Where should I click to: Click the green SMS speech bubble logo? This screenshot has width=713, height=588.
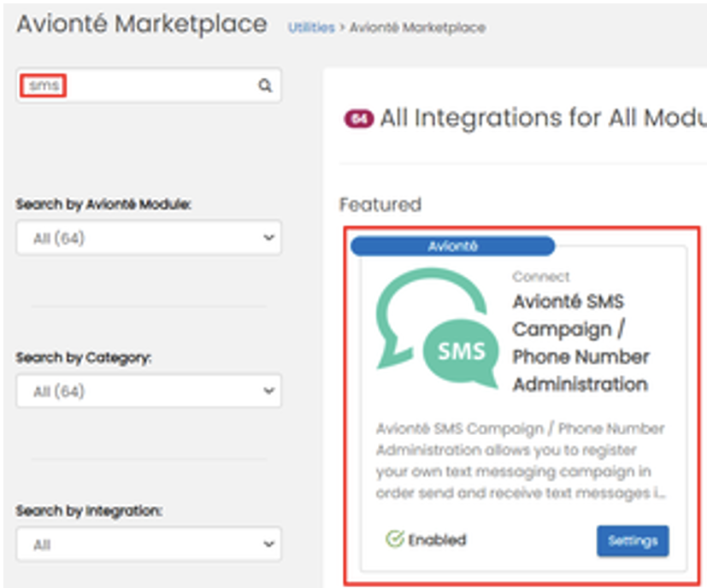437,328
